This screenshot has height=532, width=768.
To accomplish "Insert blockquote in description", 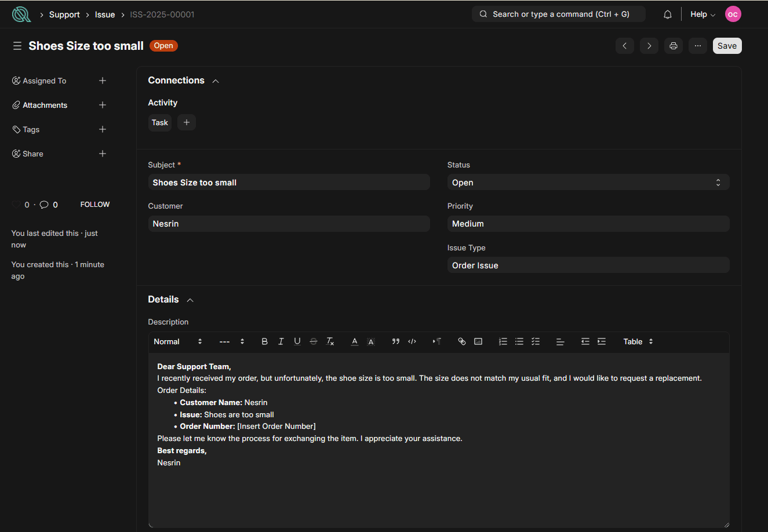I will (x=396, y=341).
